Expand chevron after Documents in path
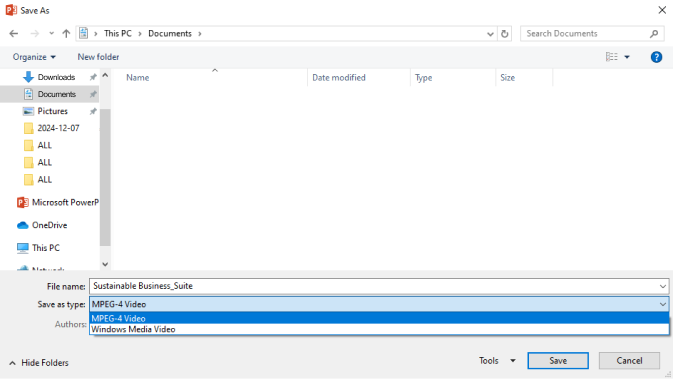This screenshot has height=379, width=673. tap(200, 33)
